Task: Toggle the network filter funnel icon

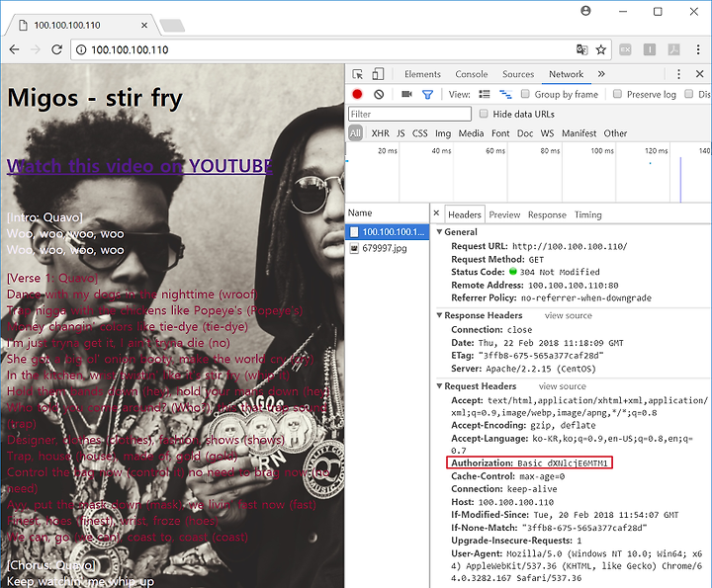Action: (x=427, y=94)
